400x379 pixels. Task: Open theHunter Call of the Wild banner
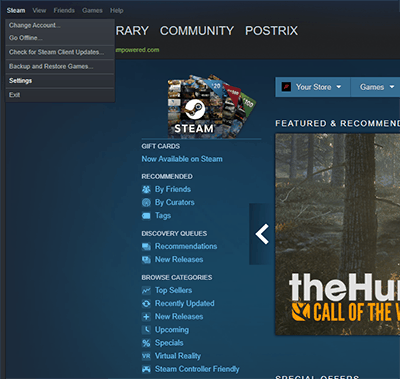pyautogui.click(x=338, y=234)
